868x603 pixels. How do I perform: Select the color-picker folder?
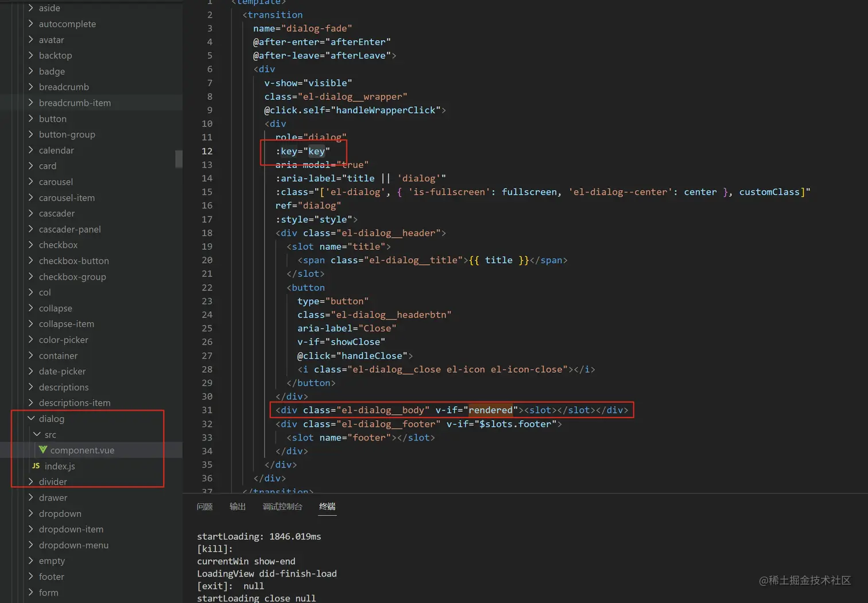pos(63,339)
